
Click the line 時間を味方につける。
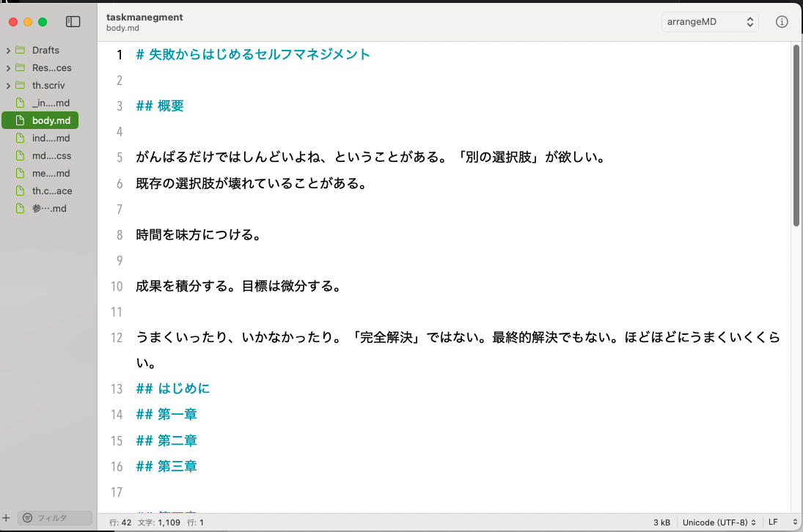tap(199, 234)
